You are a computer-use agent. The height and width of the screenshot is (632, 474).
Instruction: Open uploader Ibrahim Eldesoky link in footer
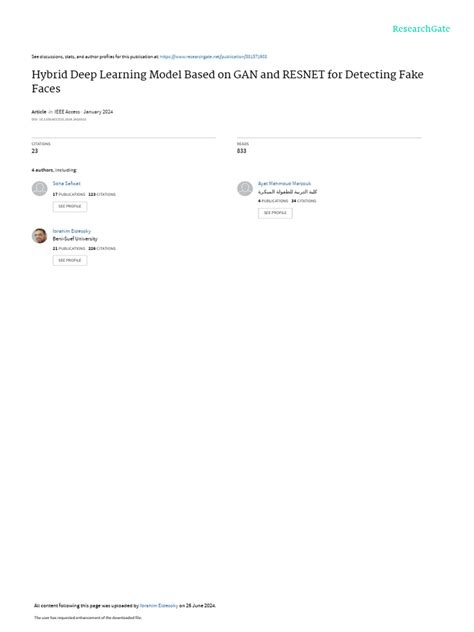(159, 605)
